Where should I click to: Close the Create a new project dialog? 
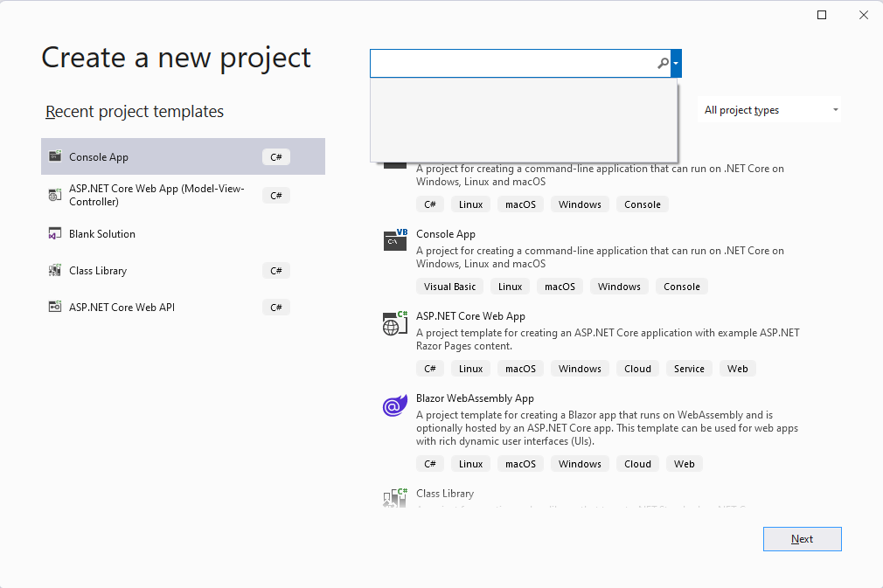tap(863, 15)
